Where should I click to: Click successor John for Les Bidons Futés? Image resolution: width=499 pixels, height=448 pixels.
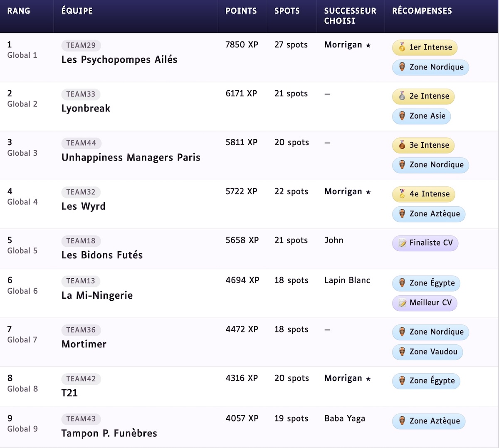click(334, 240)
